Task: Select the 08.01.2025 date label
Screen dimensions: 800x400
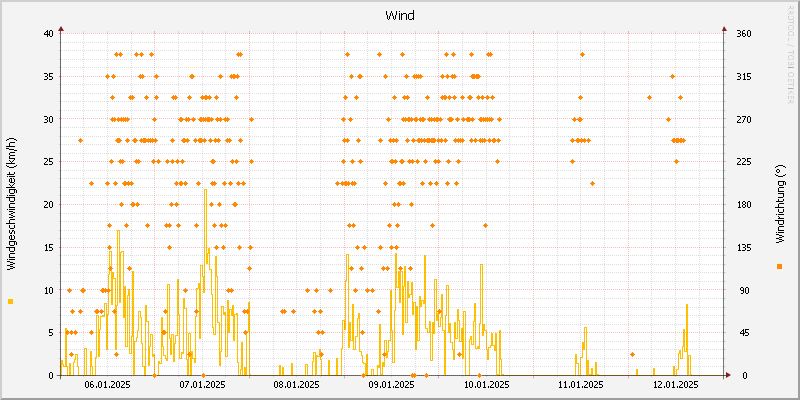Action: (296, 384)
